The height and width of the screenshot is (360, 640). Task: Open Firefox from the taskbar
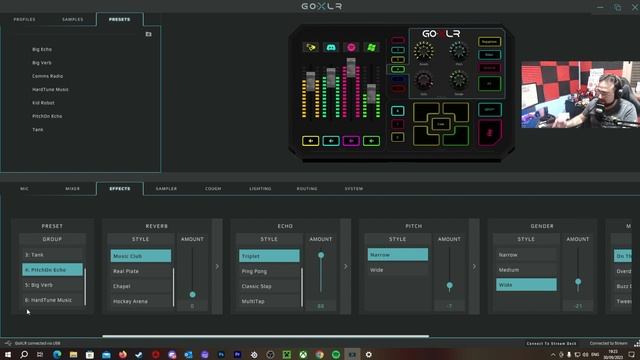click(122, 354)
